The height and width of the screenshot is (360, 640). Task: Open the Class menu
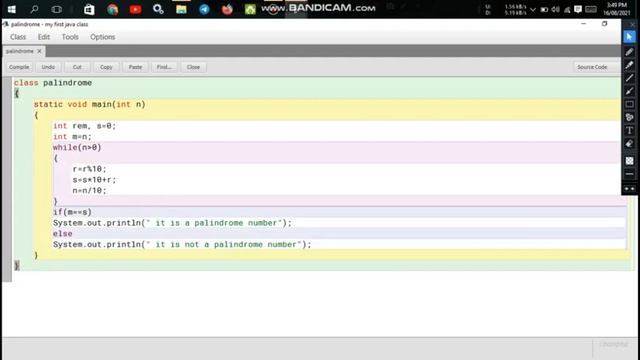pyautogui.click(x=18, y=37)
